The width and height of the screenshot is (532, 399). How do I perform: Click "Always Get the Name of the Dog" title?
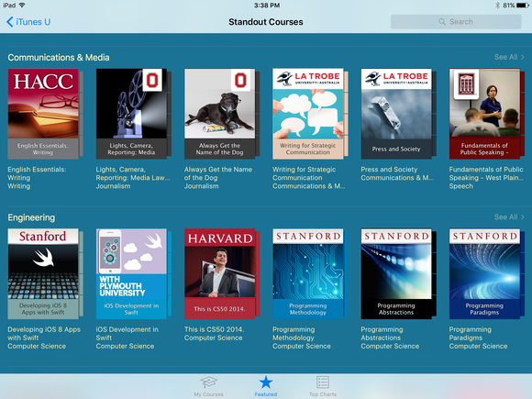pyautogui.click(x=218, y=173)
